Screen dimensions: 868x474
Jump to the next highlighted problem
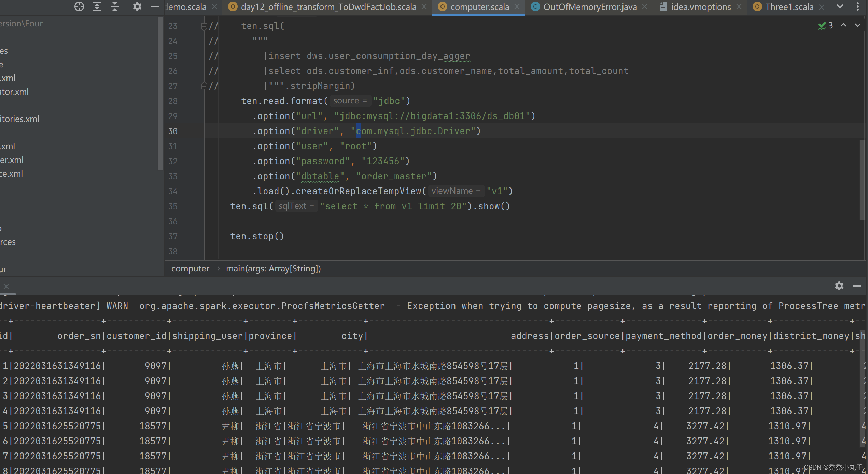(x=858, y=25)
